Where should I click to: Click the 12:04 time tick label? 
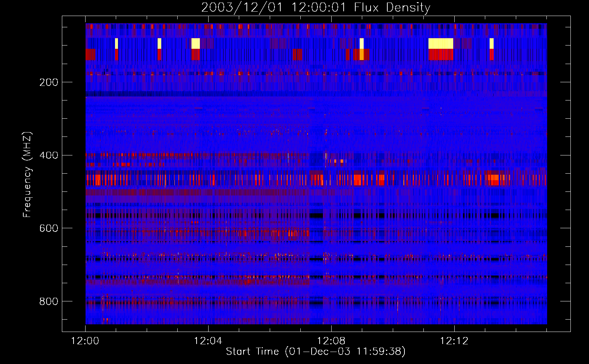pyautogui.click(x=208, y=341)
